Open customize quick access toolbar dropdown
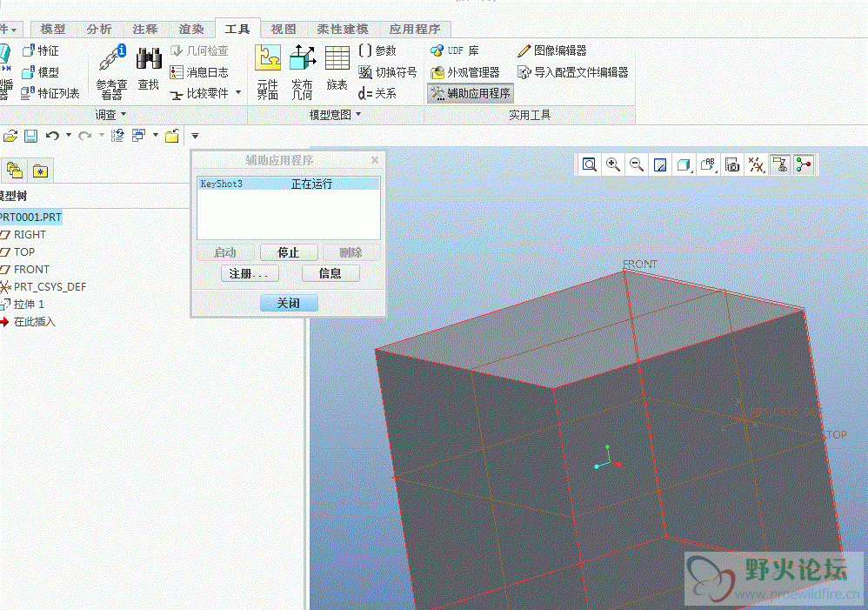The image size is (868, 610). pos(195,136)
